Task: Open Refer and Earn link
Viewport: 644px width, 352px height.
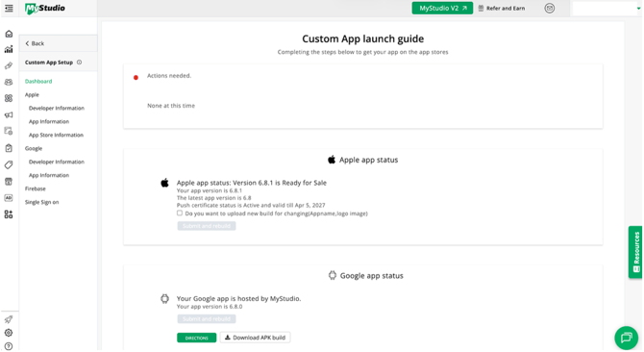Action: click(x=502, y=9)
